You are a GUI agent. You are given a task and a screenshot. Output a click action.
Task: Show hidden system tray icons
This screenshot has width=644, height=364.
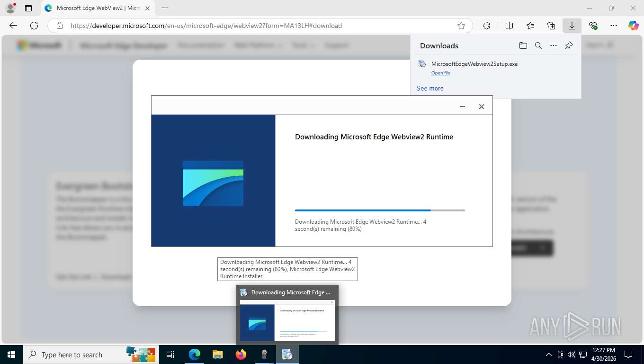click(549, 355)
